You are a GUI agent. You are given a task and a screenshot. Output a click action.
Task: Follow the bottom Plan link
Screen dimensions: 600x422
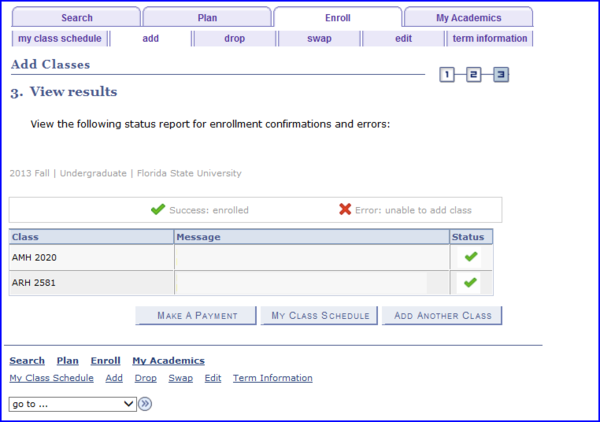pyautogui.click(x=68, y=360)
